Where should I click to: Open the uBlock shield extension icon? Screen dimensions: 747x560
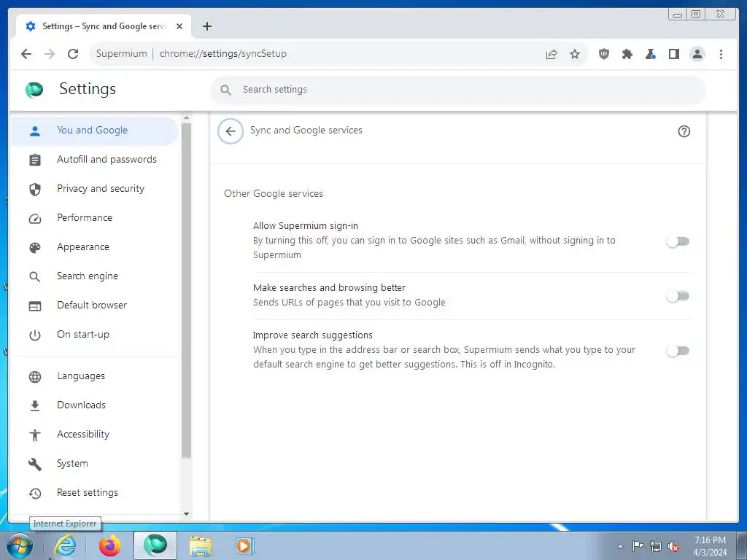click(x=603, y=54)
